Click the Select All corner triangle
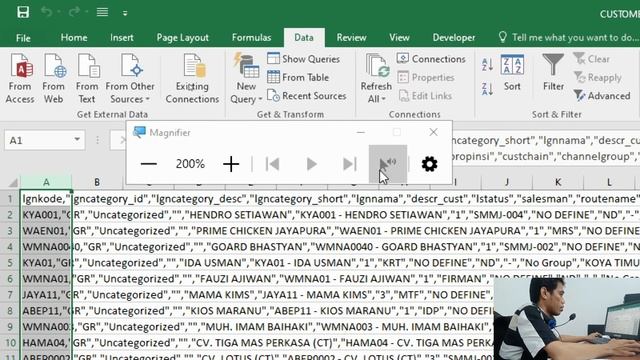This screenshot has height=360, width=640. (x=13, y=182)
